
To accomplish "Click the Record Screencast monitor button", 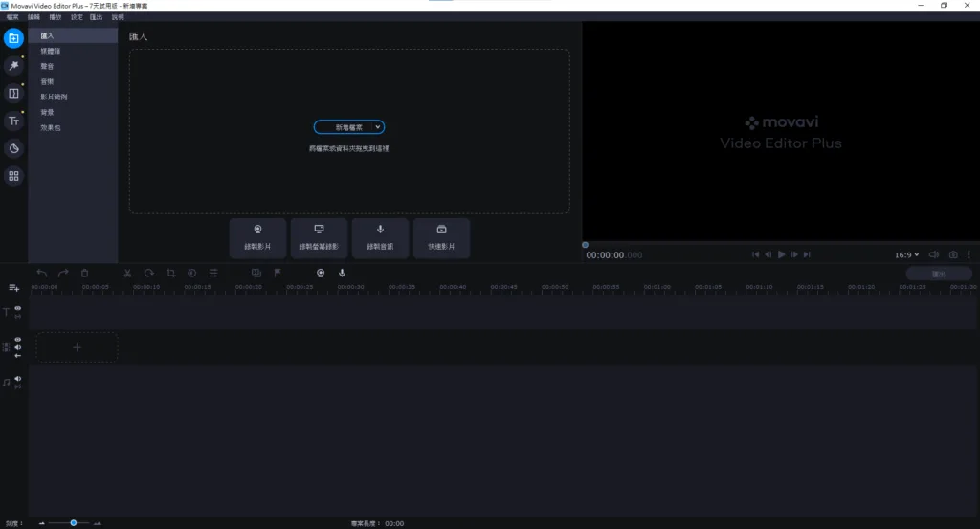I will (x=319, y=238).
